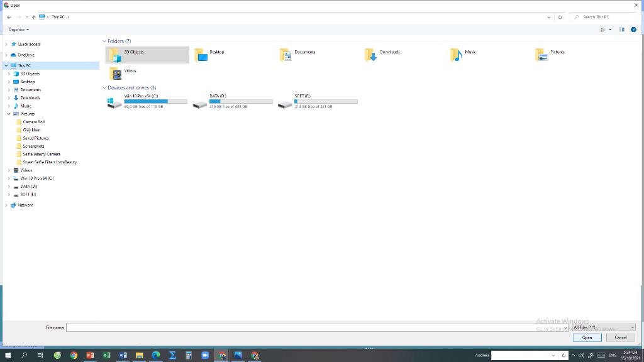Open PowerPoint from the taskbar

coord(90,356)
